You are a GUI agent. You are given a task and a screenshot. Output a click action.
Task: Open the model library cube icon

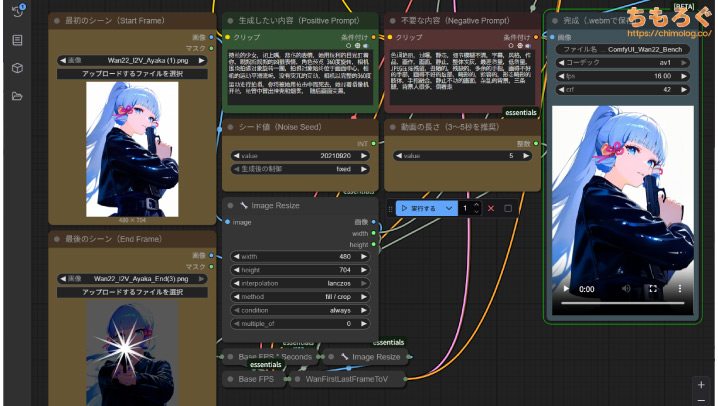pyautogui.click(x=17, y=68)
